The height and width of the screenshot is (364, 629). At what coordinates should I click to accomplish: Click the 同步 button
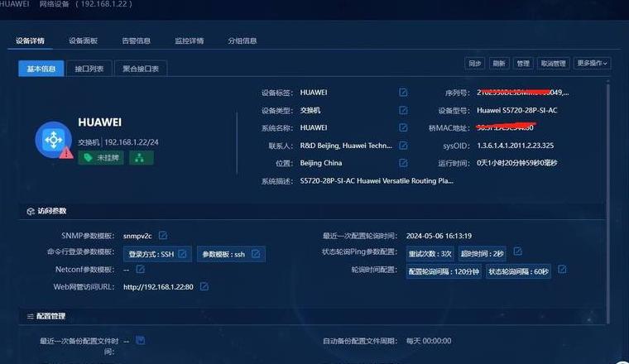click(x=475, y=64)
